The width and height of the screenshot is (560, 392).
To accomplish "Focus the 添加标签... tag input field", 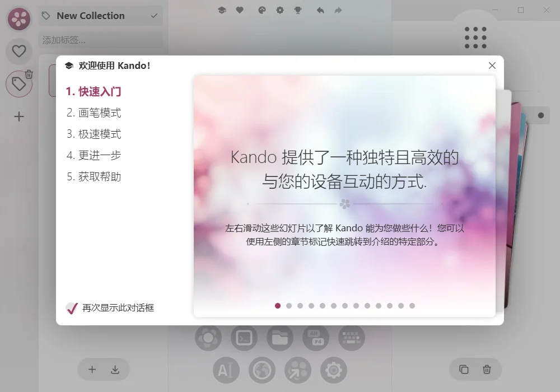I will (x=100, y=40).
